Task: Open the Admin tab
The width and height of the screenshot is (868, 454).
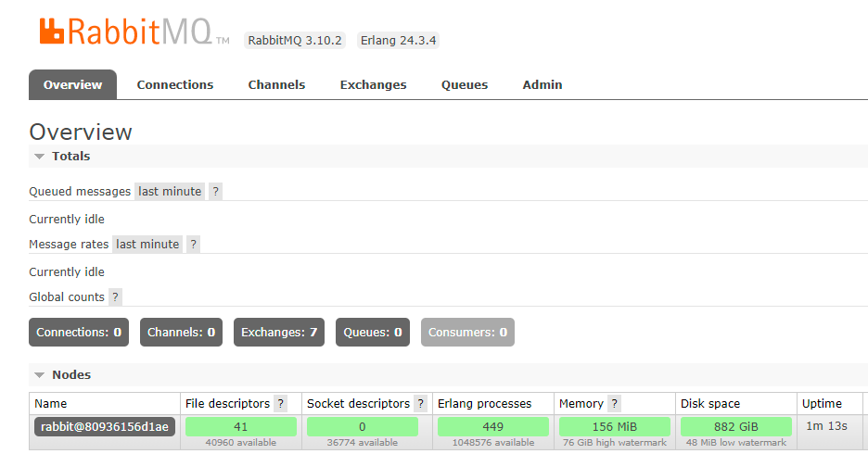Action: (x=542, y=84)
